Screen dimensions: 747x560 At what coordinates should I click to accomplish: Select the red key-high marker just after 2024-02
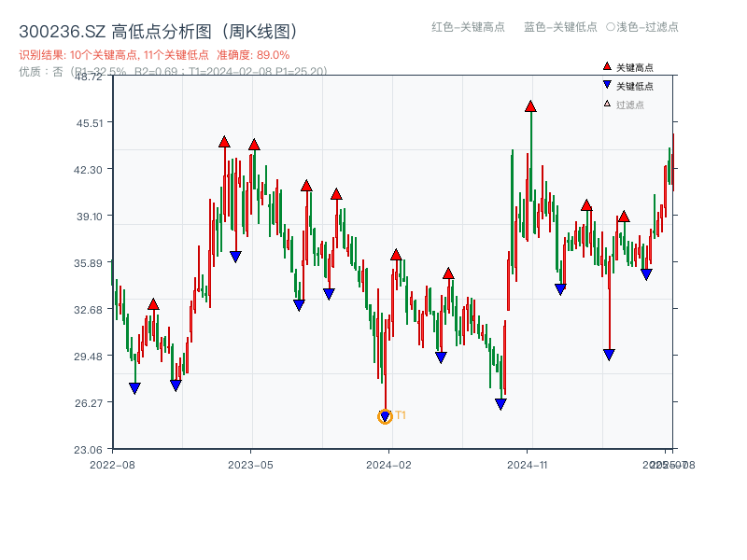click(x=396, y=255)
